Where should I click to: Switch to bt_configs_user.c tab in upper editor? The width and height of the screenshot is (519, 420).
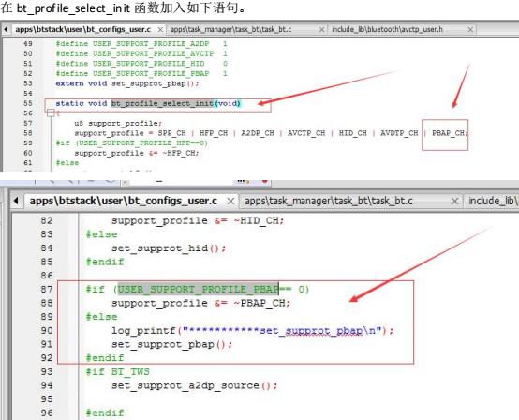(83, 29)
